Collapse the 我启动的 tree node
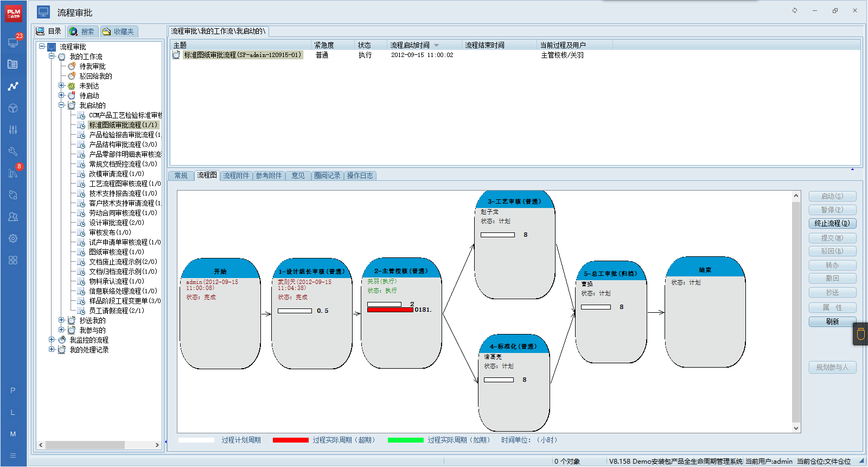This screenshot has width=868, height=467. click(x=61, y=105)
